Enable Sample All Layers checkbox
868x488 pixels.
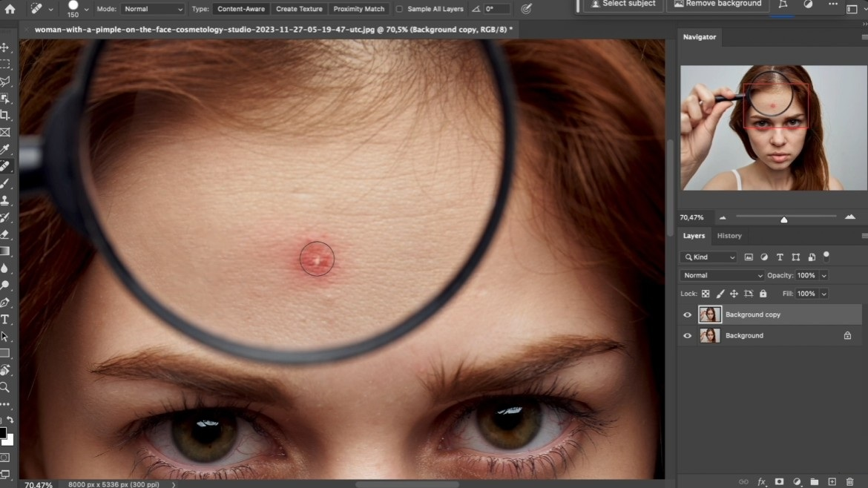click(x=399, y=9)
